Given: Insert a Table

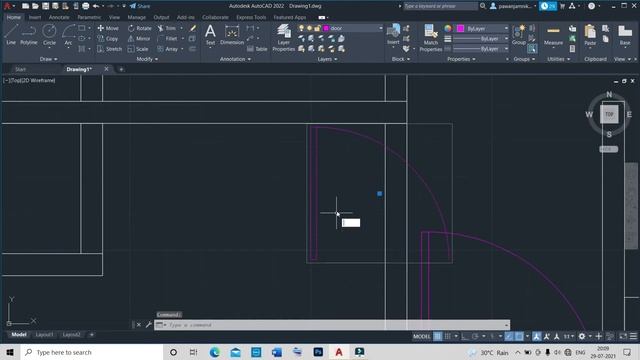Looking at the screenshot, I should coord(257,49).
